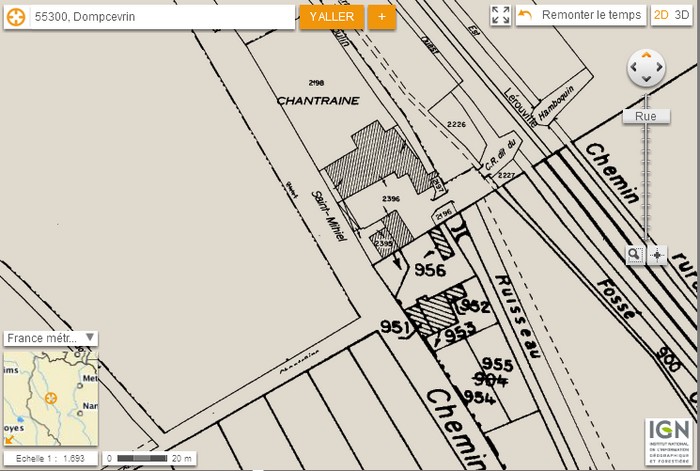The image size is (700, 471).
Task: Switch to 2D view mode
Action: pos(661,15)
